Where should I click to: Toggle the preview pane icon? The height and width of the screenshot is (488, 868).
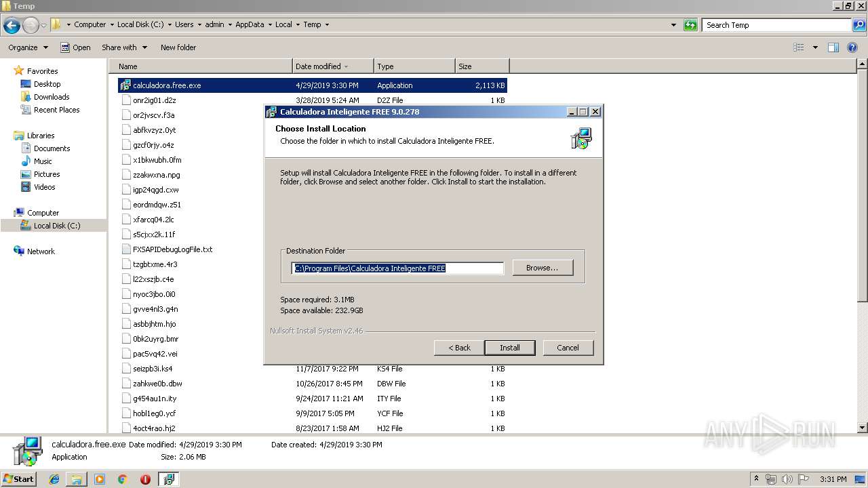[833, 47]
